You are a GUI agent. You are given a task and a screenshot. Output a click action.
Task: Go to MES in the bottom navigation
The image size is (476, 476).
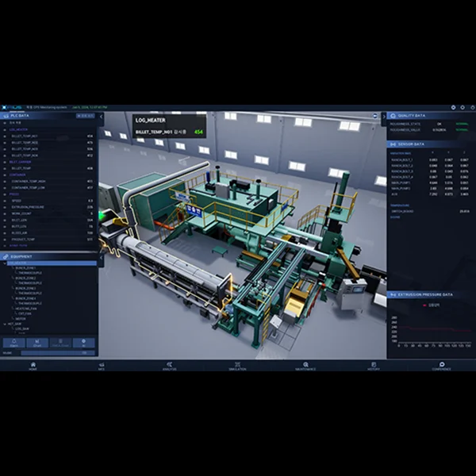[x=102, y=366]
